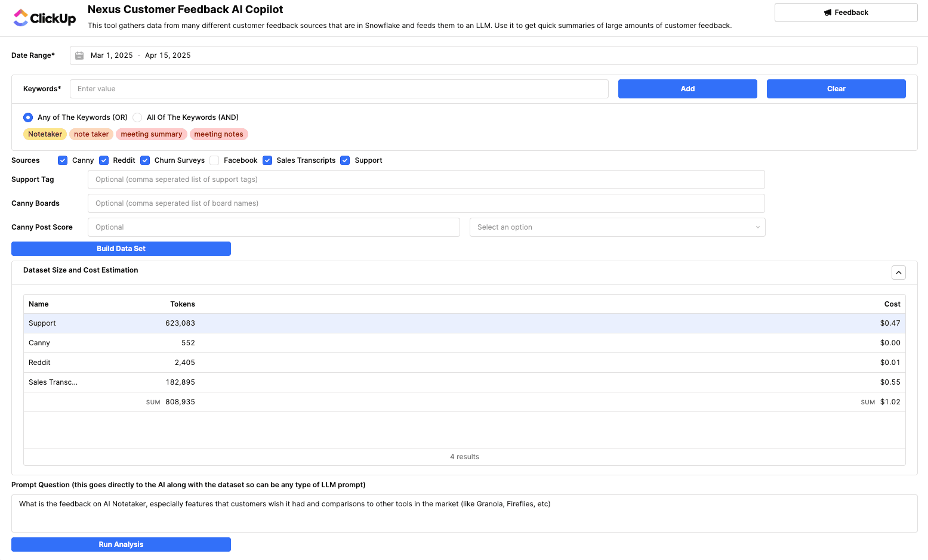Remove the 'meeting summary' keyword tag

pyautogui.click(x=151, y=134)
